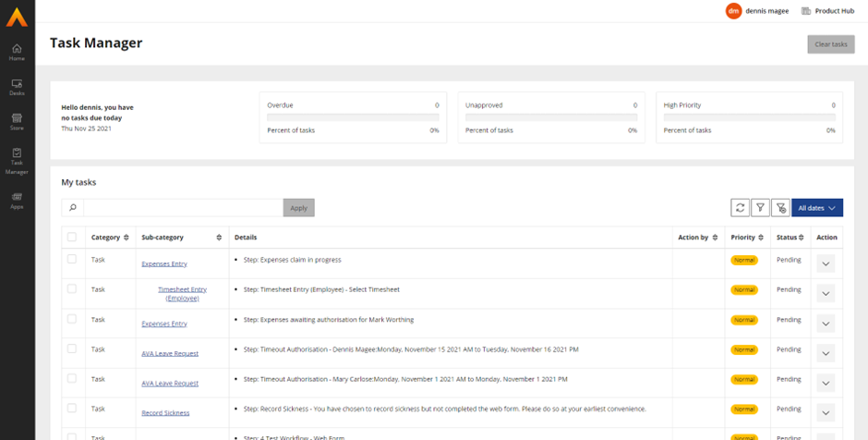Click the Overdue progress bar

353,117
